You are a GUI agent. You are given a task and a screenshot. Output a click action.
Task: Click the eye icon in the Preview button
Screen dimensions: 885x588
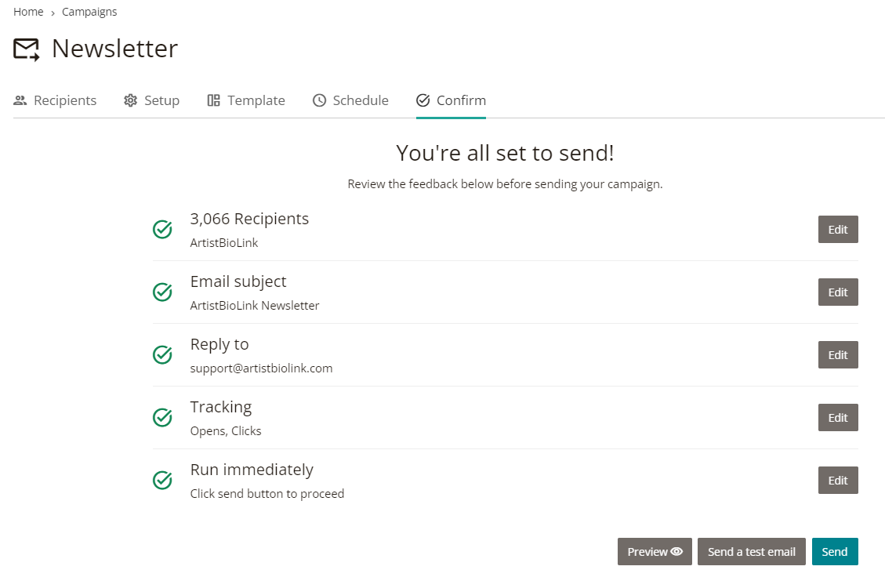click(x=676, y=551)
